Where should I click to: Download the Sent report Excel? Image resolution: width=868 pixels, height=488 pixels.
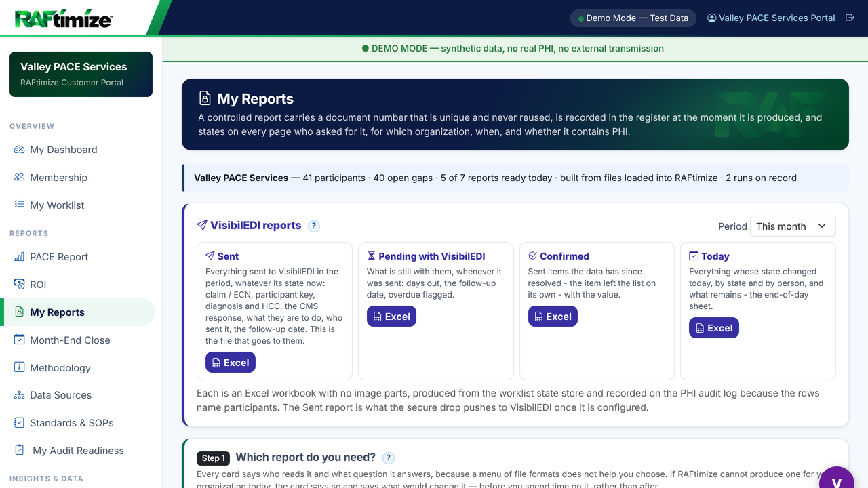(231, 363)
